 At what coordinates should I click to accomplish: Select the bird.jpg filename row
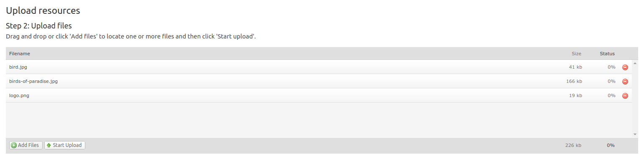(x=319, y=67)
